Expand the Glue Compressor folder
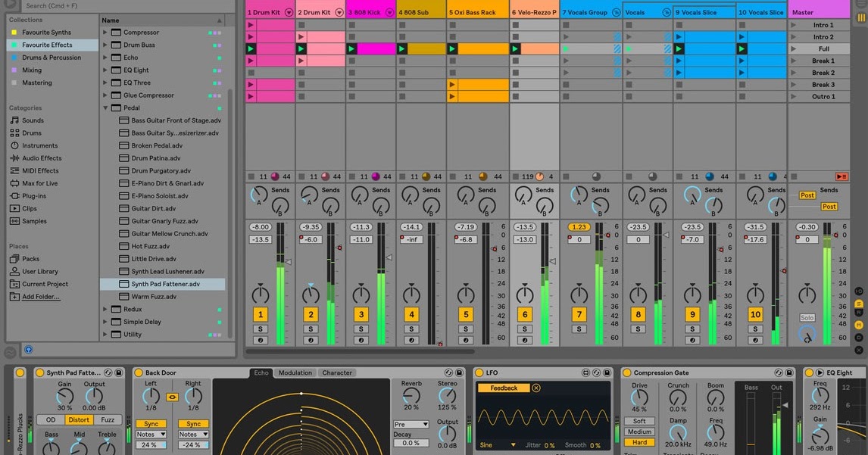 105,95
